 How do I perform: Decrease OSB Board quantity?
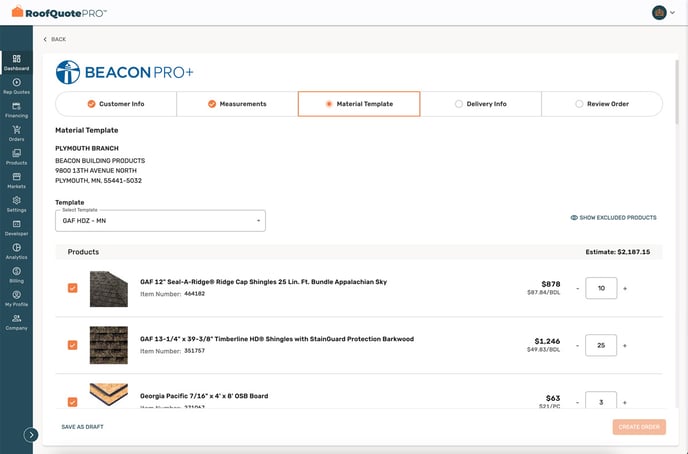pyautogui.click(x=577, y=402)
